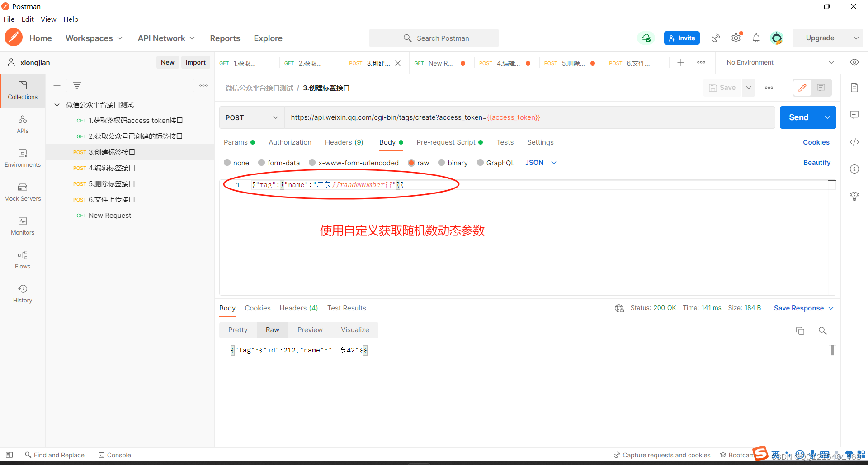Copy response body to clipboard

[800, 331]
